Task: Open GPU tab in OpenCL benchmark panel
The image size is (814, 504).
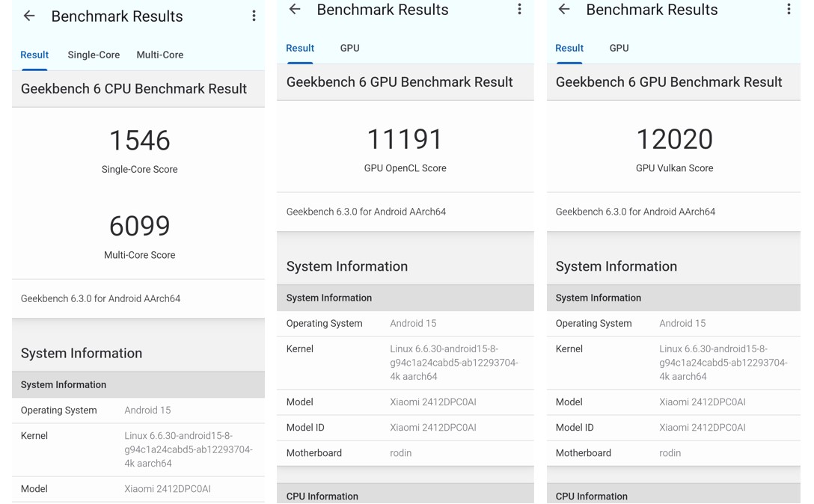Action: tap(350, 49)
